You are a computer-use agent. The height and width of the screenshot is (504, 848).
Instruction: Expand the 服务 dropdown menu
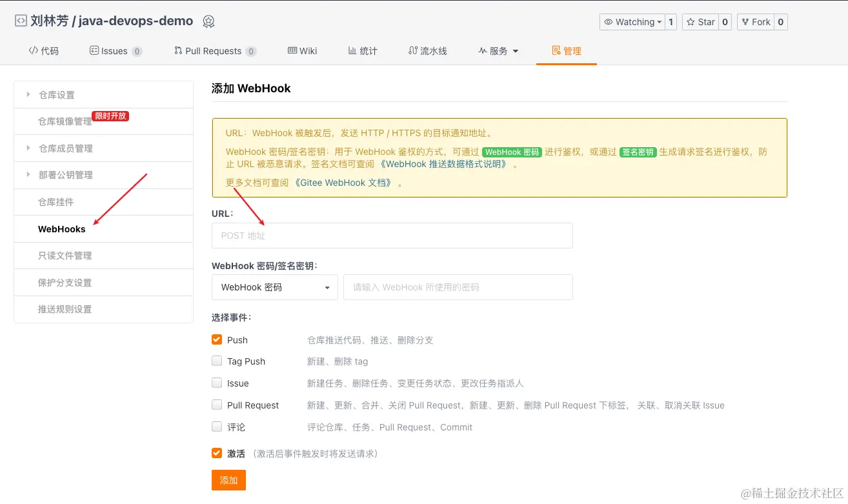point(499,51)
